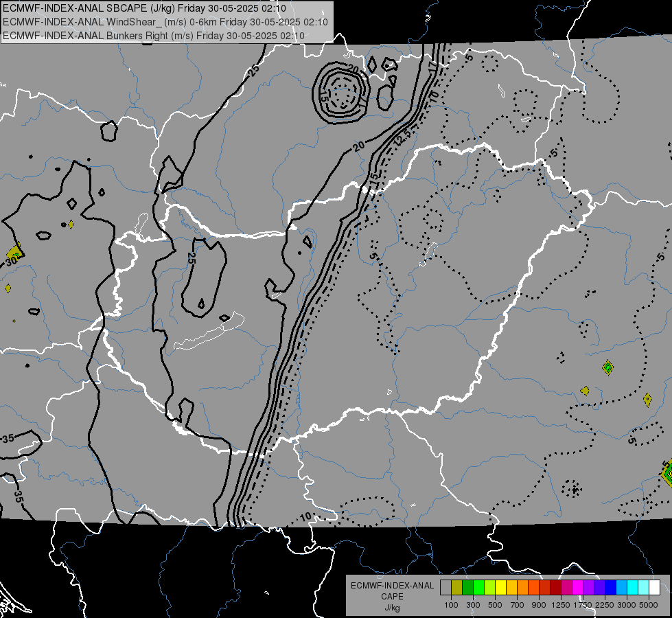Pick the cyan swatch right of 3000
Screen dimensions: 672x618
click(x=633, y=588)
